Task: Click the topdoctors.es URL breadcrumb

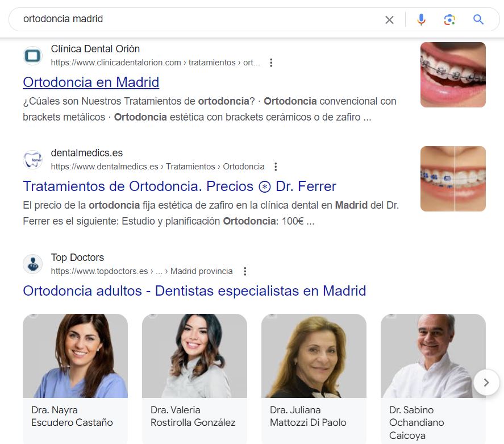Action: (141, 271)
